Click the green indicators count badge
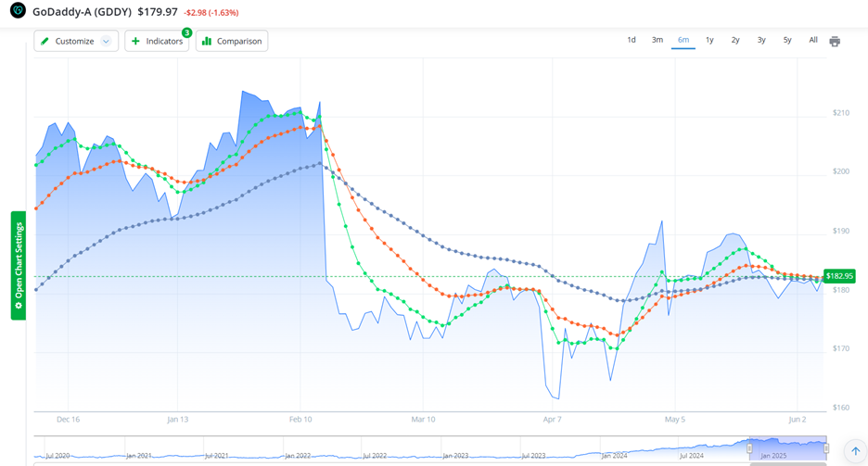Image resolution: width=868 pixels, height=466 pixels. point(186,32)
